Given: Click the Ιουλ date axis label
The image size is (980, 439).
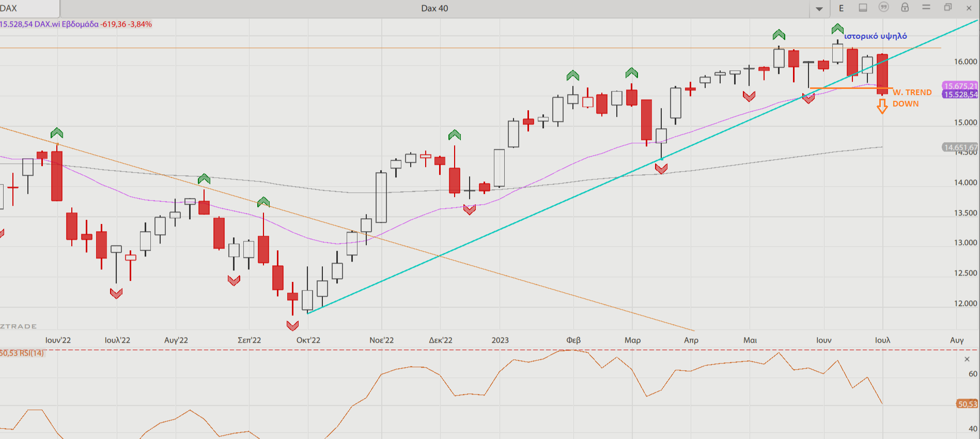Looking at the screenshot, I should 882,340.
